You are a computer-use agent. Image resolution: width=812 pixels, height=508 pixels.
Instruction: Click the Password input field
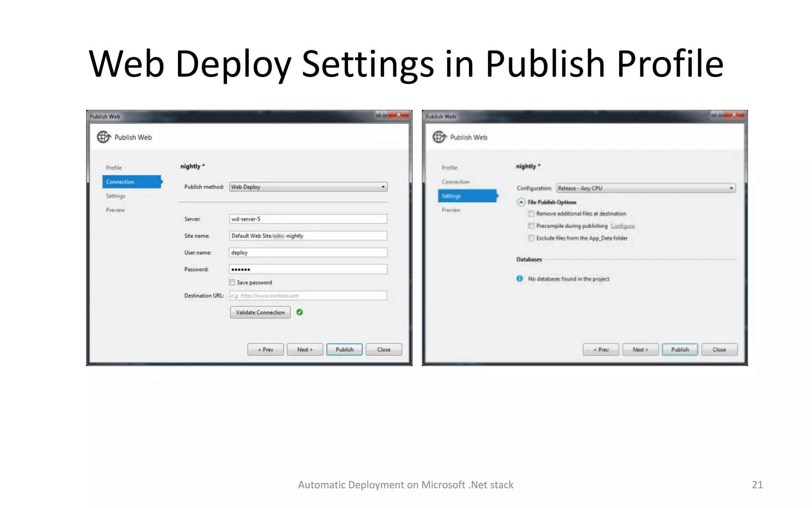[308, 269]
